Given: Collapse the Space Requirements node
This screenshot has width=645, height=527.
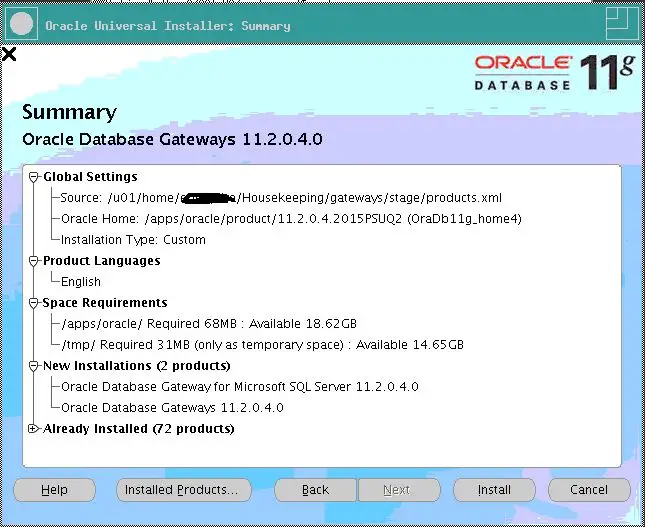Looking at the screenshot, I should click(33, 303).
